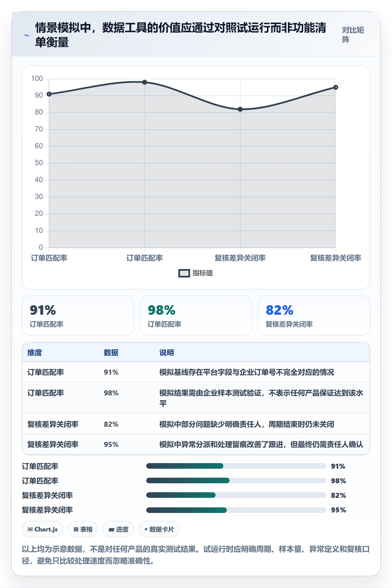Image resolution: width=392 pixels, height=588 pixels.
Task: Select the chart data point at value 91
Action: [x=49, y=94]
